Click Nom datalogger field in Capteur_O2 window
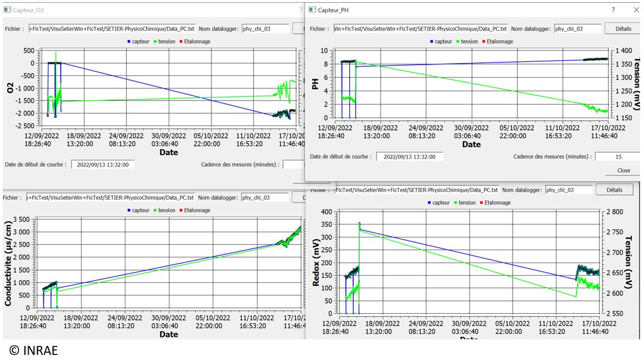644x360 pixels. tap(265, 29)
